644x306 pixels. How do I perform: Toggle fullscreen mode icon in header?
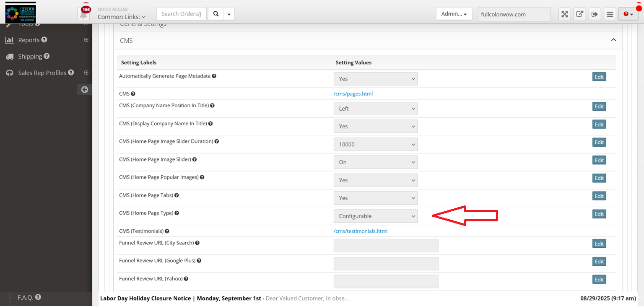pyautogui.click(x=565, y=14)
